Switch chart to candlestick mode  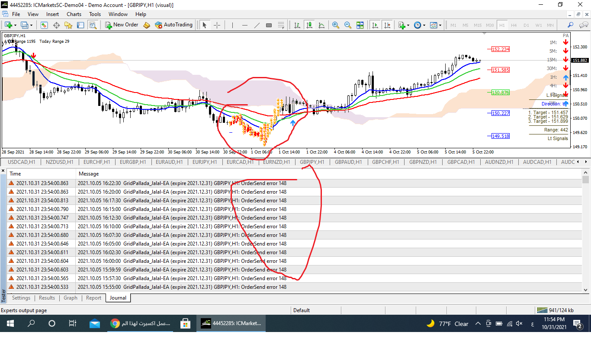pos(309,25)
